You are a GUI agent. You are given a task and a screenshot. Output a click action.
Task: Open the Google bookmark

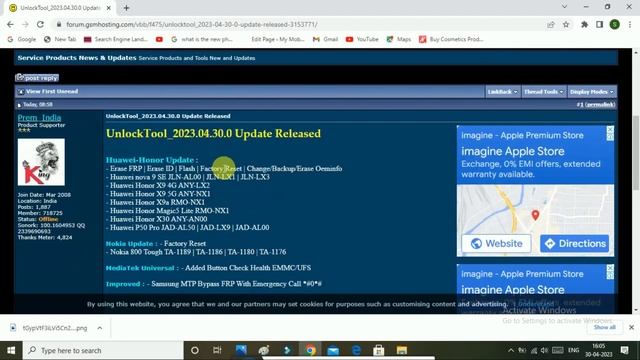22,39
